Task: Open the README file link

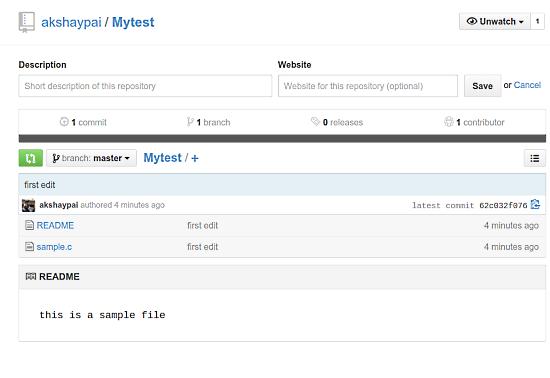Action: (55, 225)
